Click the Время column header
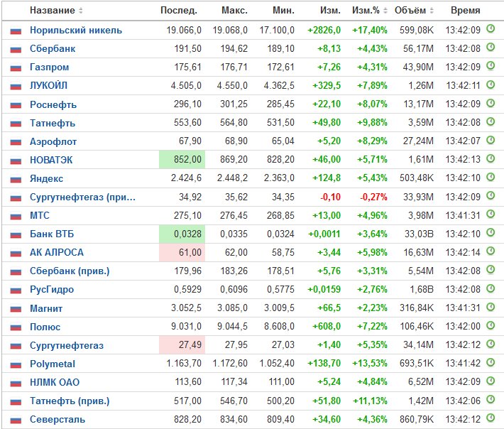 [x=466, y=11]
